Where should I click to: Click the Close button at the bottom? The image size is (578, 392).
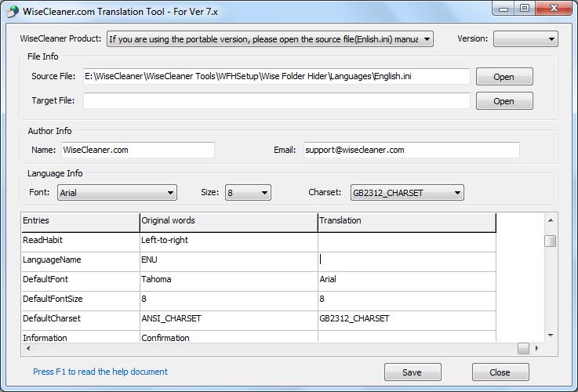500,372
